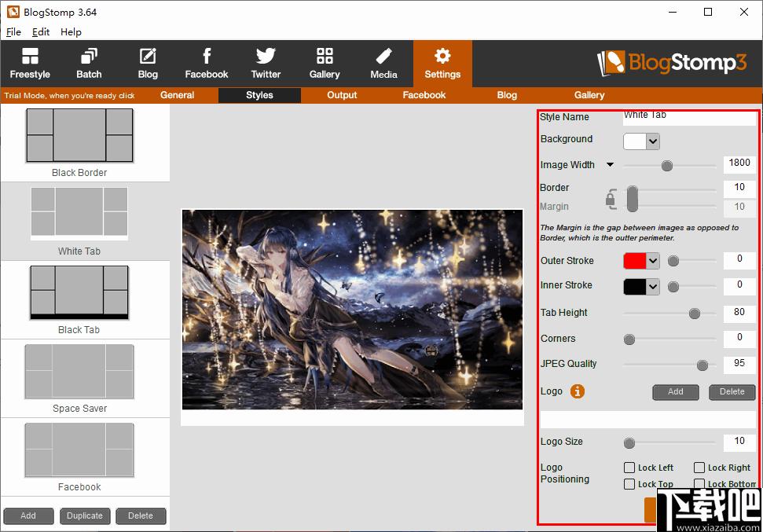Image resolution: width=763 pixels, height=532 pixels.
Task: Switch to the Output settings tab
Action: 342,95
